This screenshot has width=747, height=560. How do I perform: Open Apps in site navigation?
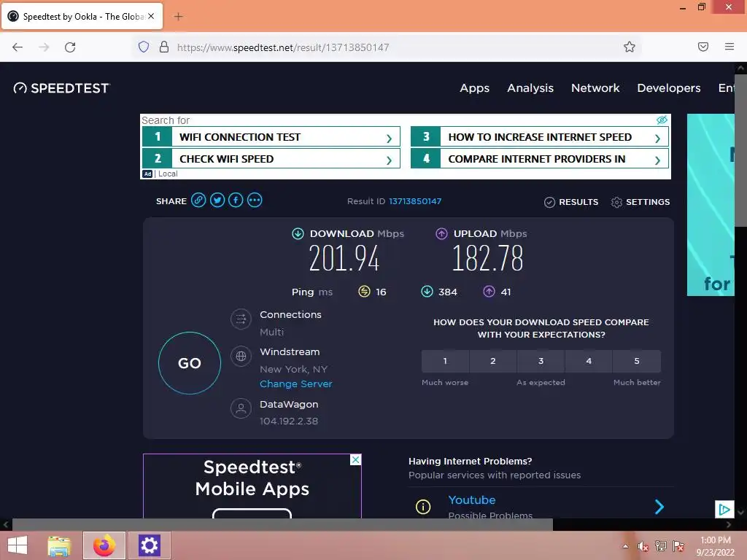(474, 88)
